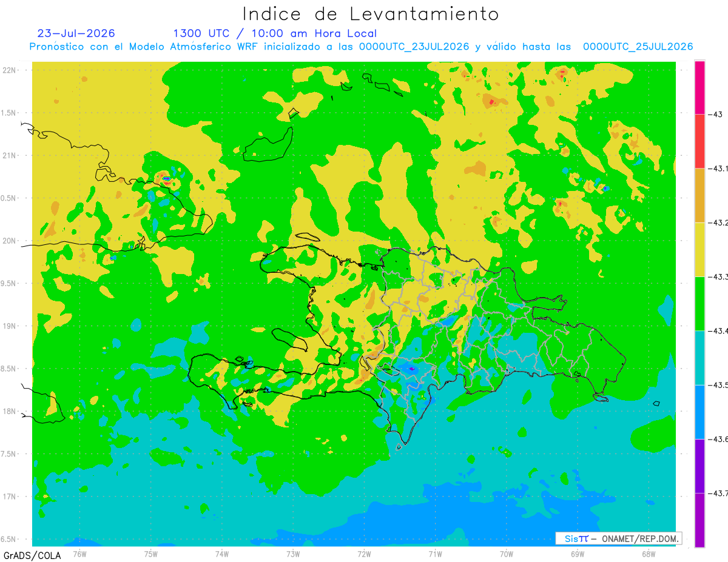The height and width of the screenshot is (562, 728).
Task: Click the "-43.5" color bar value
Action: pos(718,385)
